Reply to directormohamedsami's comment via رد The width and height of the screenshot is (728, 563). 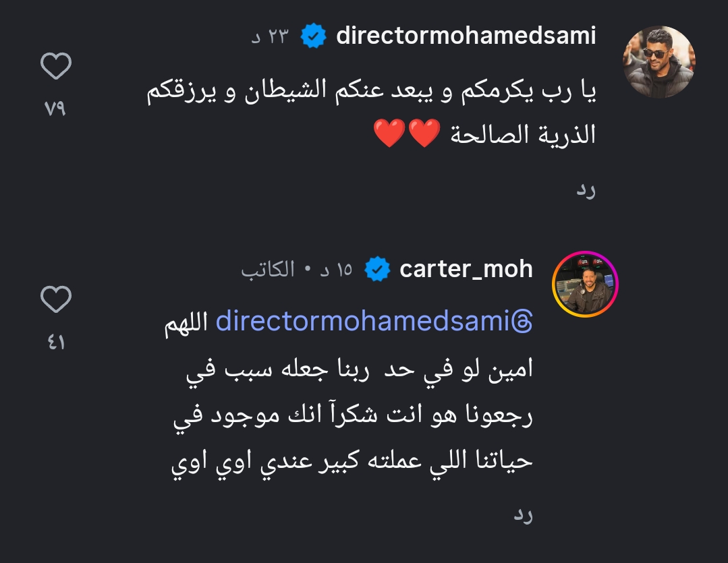click(586, 191)
